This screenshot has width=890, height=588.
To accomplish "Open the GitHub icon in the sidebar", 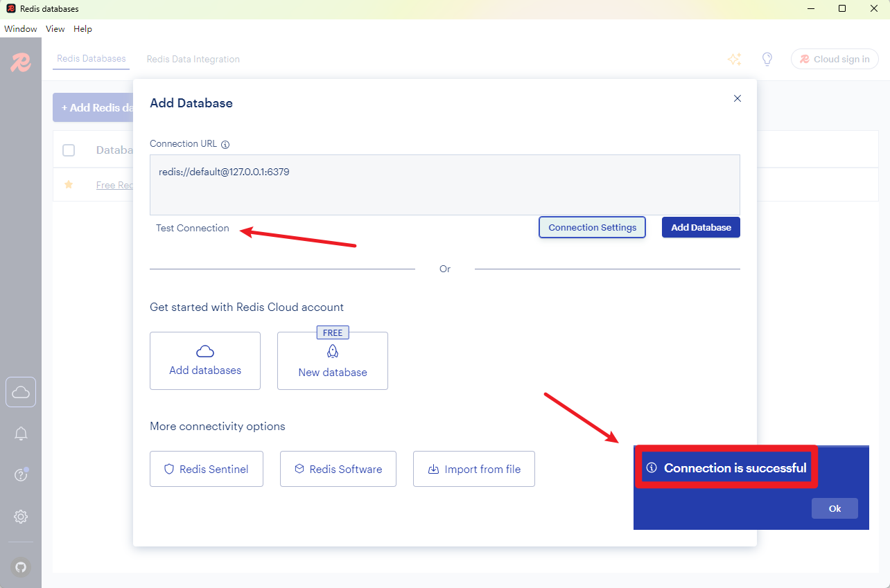I will [21, 567].
